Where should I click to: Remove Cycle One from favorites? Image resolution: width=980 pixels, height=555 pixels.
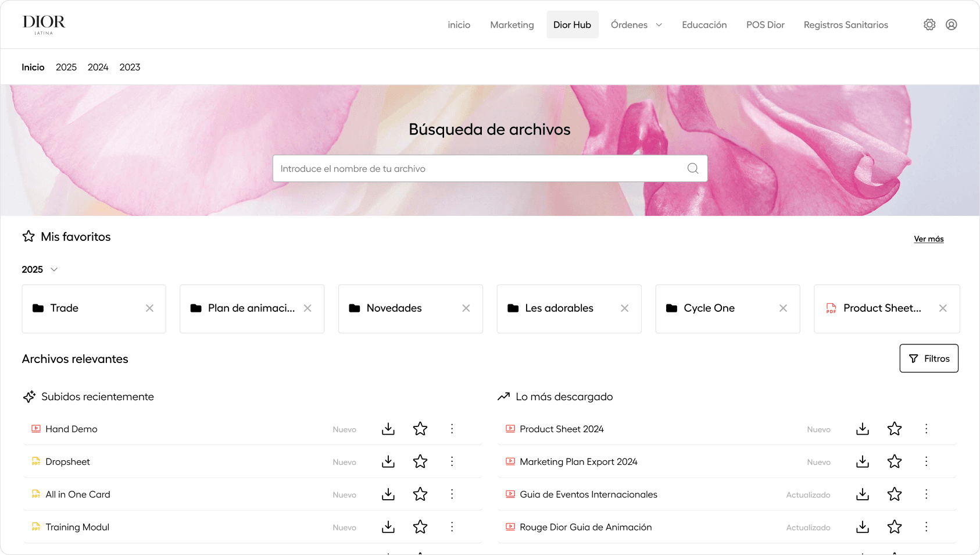click(x=783, y=308)
